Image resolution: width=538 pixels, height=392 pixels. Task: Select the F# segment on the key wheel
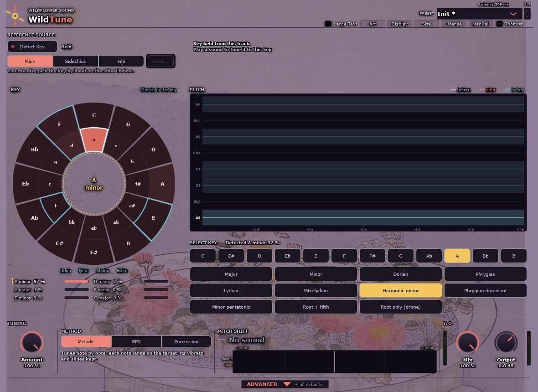(93, 253)
